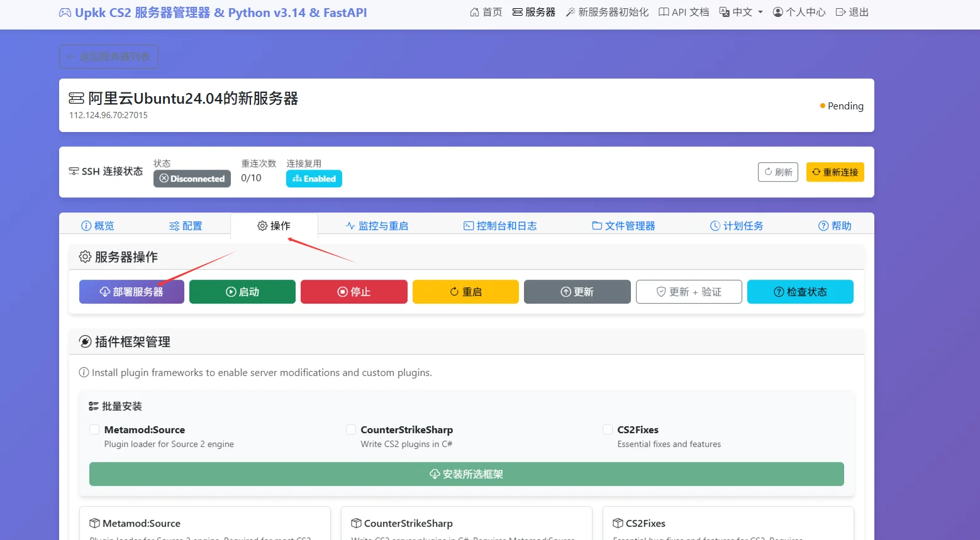This screenshot has height=540, width=980.
Task: Click the logout icon in top bar
Action: coord(840,12)
